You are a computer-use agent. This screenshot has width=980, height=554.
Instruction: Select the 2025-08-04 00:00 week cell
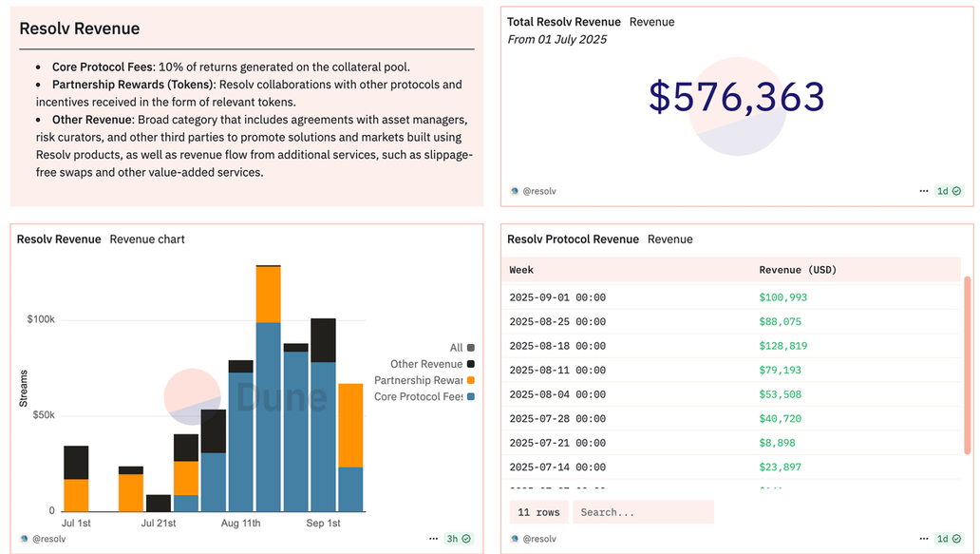point(557,394)
